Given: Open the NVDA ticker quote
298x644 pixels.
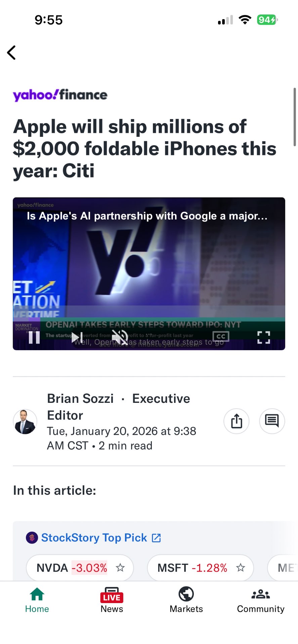Looking at the screenshot, I should click(52, 568).
